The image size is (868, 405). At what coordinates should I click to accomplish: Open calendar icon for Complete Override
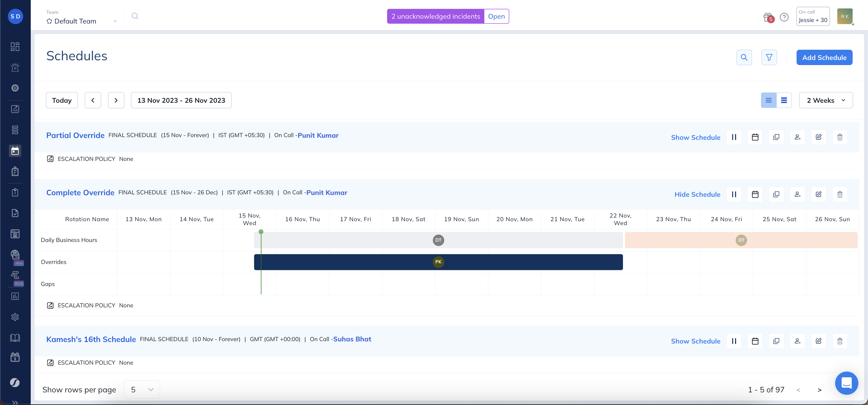755,194
